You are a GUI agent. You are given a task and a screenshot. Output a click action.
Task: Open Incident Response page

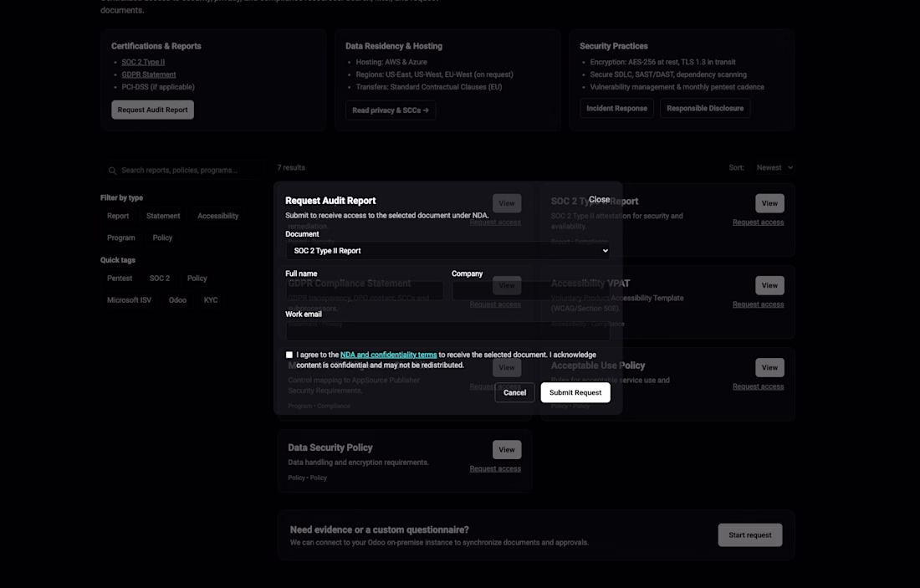tap(616, 109)
